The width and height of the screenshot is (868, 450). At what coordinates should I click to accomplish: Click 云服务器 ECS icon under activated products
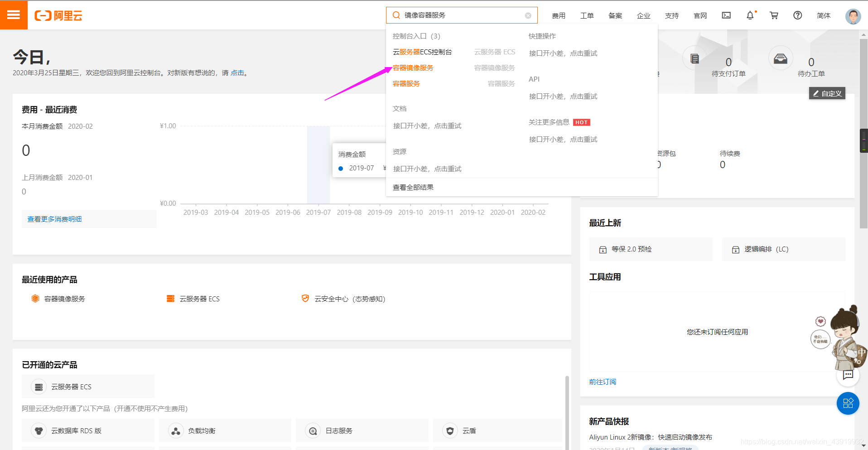39,387
